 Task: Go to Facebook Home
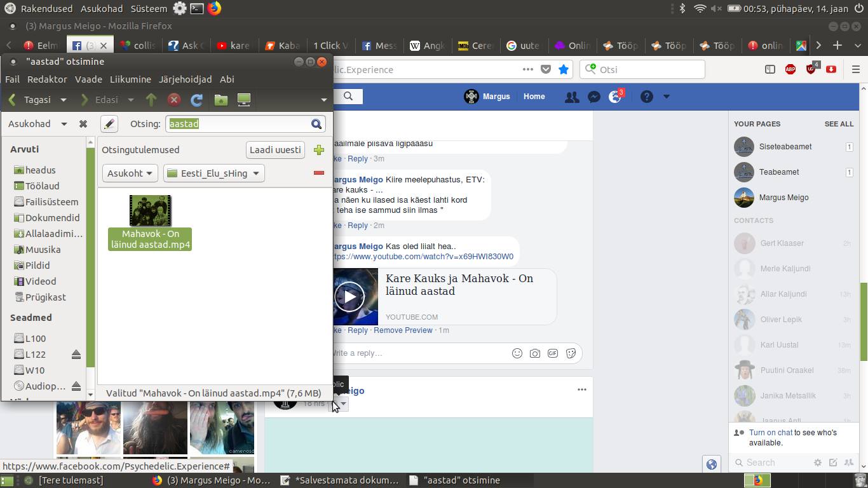point(534,97)
